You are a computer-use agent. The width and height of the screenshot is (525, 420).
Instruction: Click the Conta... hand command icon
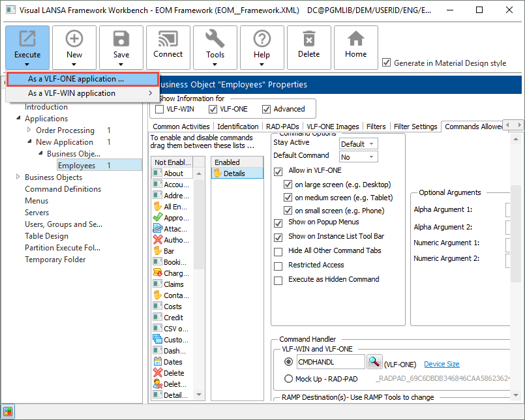point(157,295)
